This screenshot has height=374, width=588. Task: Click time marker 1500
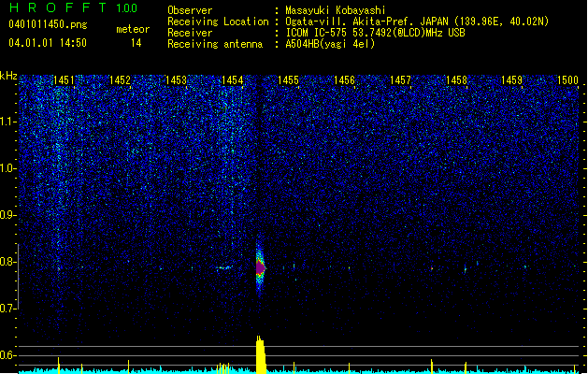[x=567, y=79]
